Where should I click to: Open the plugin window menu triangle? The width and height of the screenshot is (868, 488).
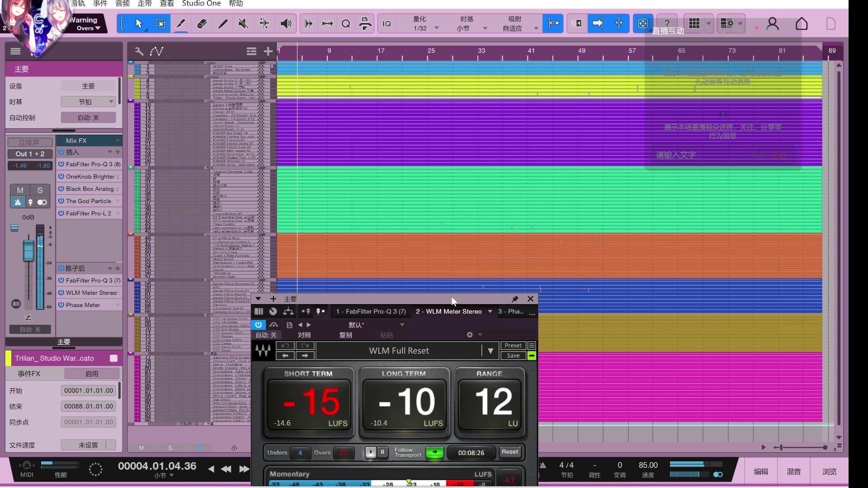click(x=258, y=299)
